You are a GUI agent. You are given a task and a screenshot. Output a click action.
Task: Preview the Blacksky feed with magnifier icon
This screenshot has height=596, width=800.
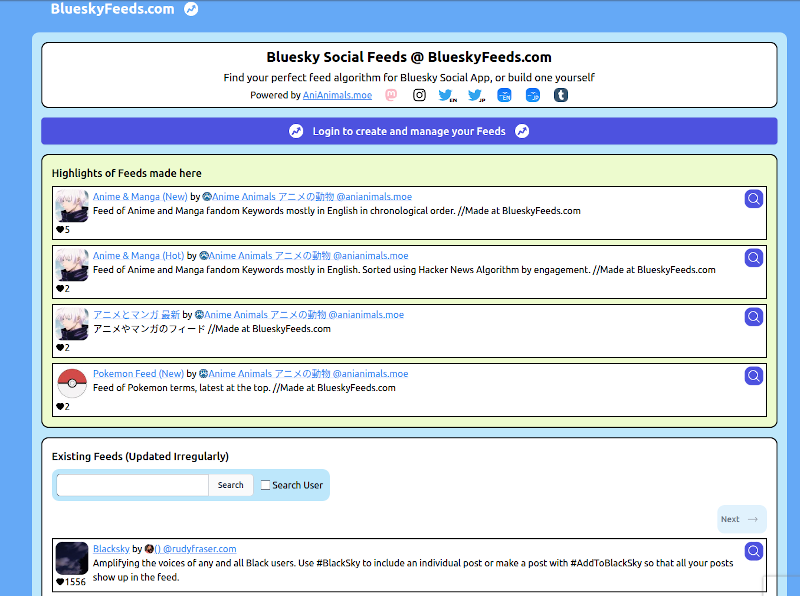tap(754, 551)
